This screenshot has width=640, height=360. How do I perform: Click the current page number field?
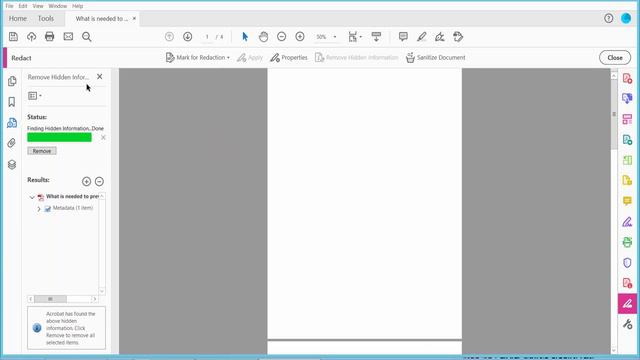point(207,37)
